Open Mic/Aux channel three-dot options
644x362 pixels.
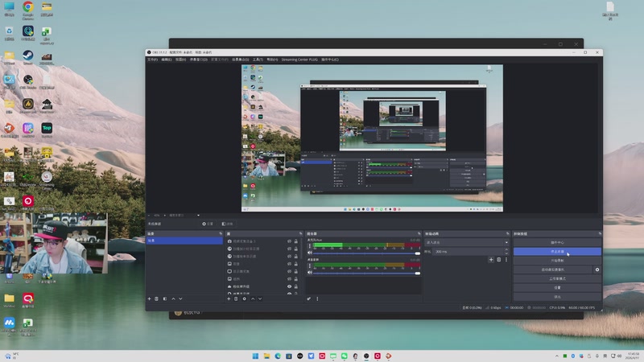tap(310, 246)
